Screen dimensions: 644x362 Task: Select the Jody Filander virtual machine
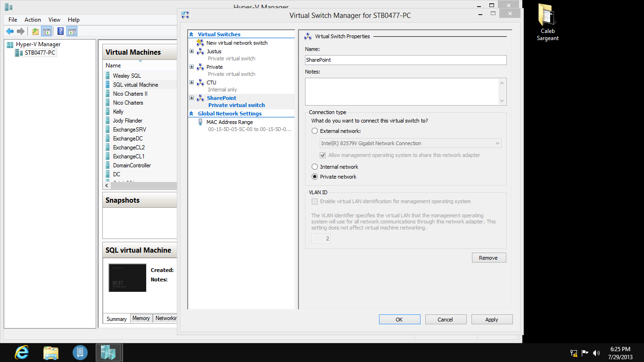pos(127,121)
